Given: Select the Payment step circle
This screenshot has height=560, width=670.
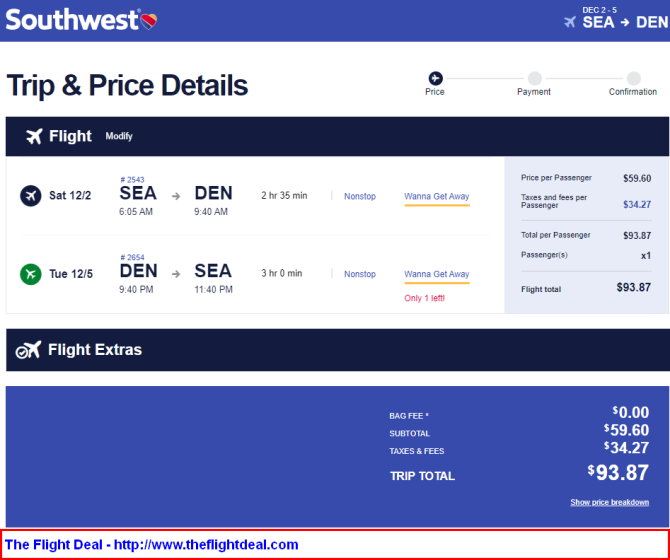Looking at the screenshot, I should (534, 78).
